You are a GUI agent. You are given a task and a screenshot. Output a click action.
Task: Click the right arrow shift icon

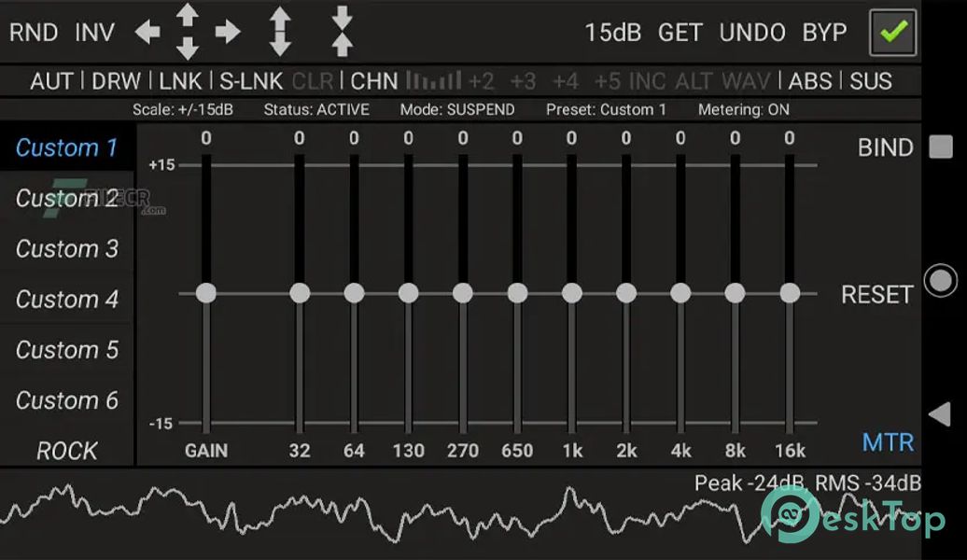coord(228,32)
